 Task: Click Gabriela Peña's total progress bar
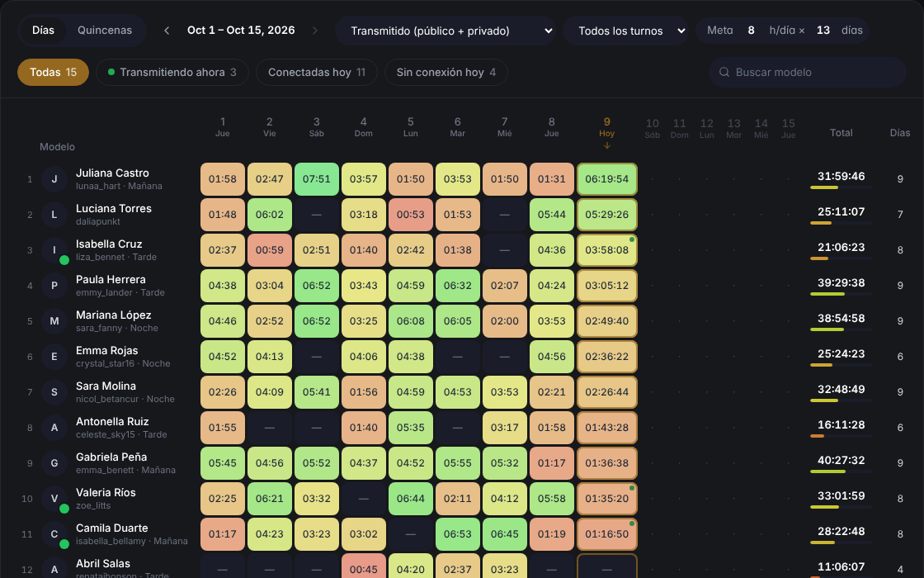click(841, 471)
